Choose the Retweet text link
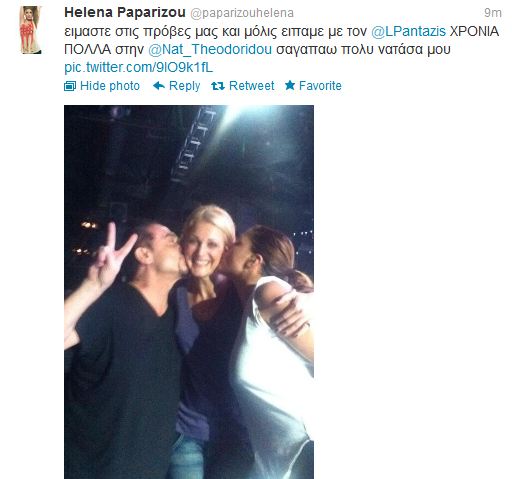Screen dimensions: 512x479 click(252, 86)
